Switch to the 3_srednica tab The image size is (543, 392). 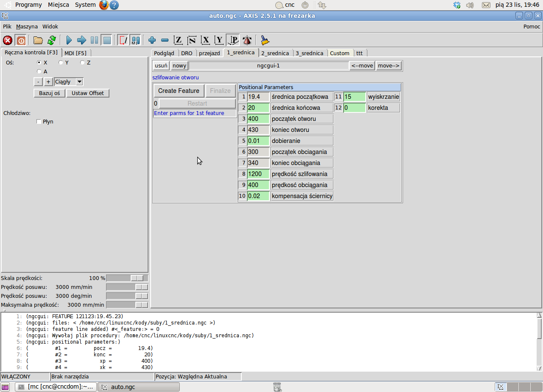pos(310,53)
